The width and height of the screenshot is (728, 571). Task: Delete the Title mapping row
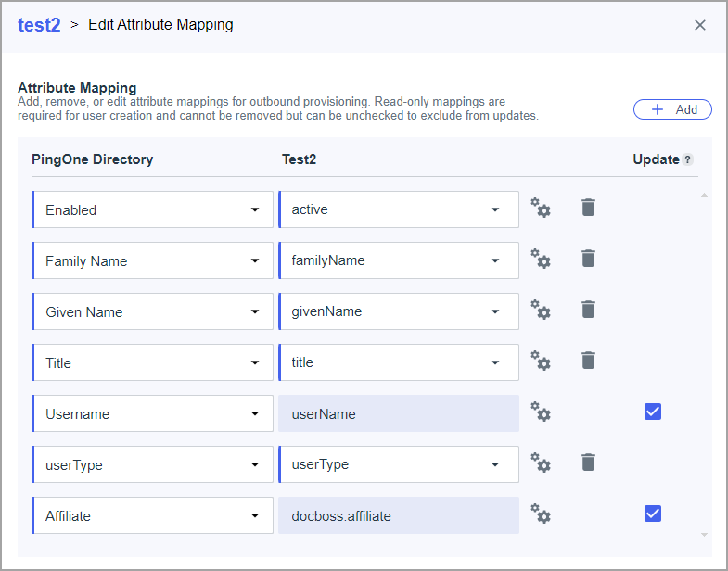point(588,361)
